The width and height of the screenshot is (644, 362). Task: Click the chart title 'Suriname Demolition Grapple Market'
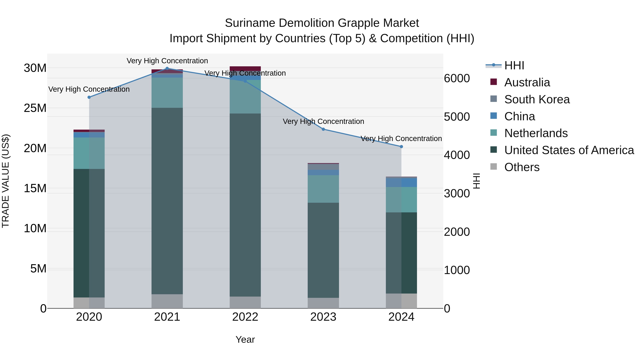322,23
